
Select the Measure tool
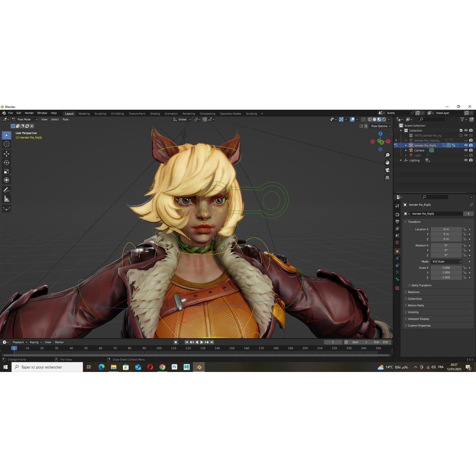pos(6,199)
